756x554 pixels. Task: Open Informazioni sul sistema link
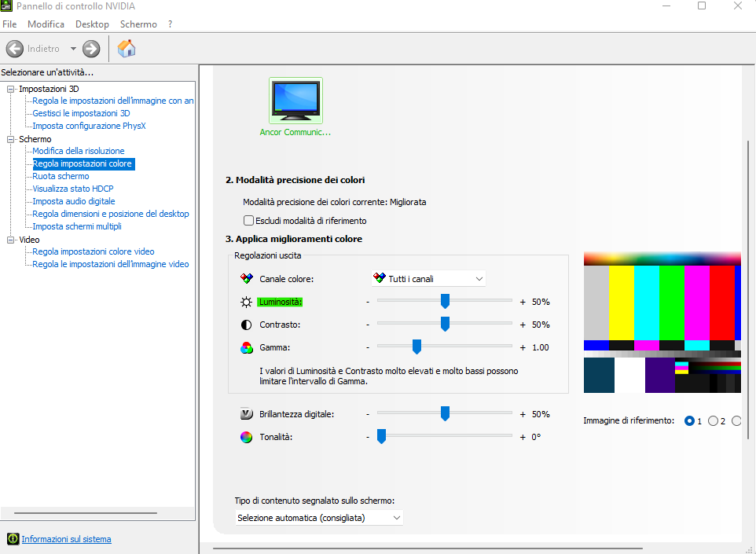[x=66, y=539]
